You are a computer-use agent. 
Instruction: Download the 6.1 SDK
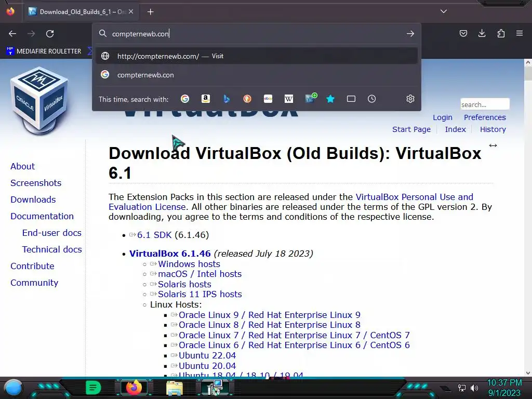coord(154,235)
